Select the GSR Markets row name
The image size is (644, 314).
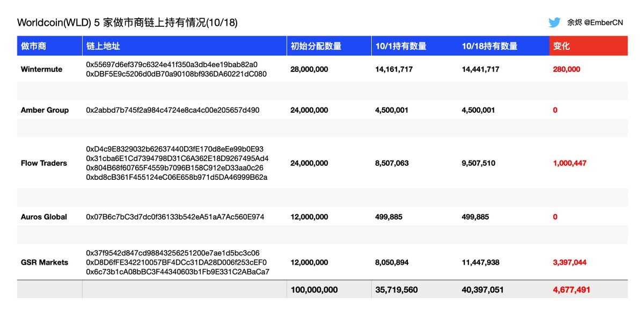(44, 262)
